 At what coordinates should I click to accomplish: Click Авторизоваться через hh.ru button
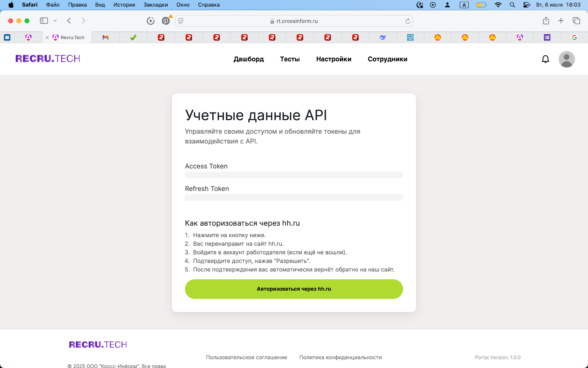pos(294,289)
